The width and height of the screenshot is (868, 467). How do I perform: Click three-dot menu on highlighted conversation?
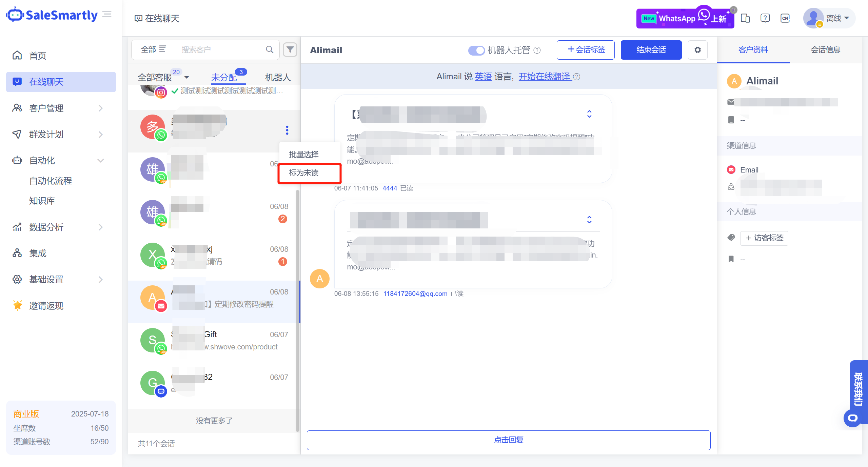[287, 130]
